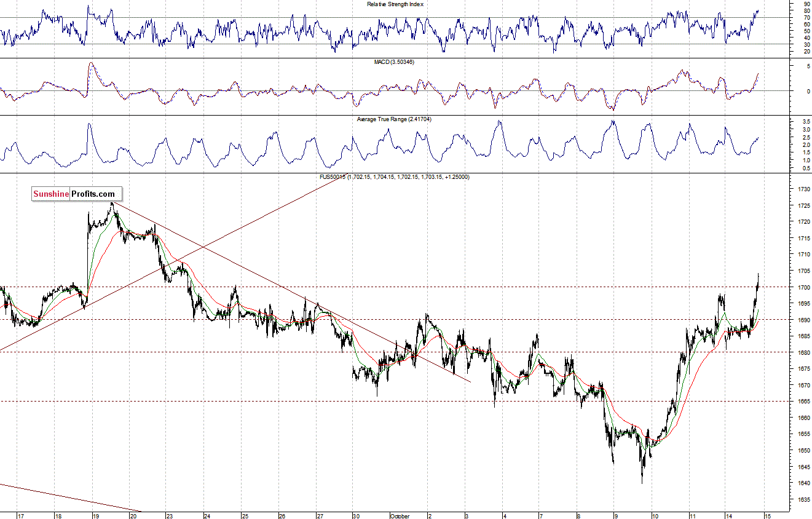812x519 pixels.
Task: Click the 0 label on MACD scale
Action: [x=808, y=91]
